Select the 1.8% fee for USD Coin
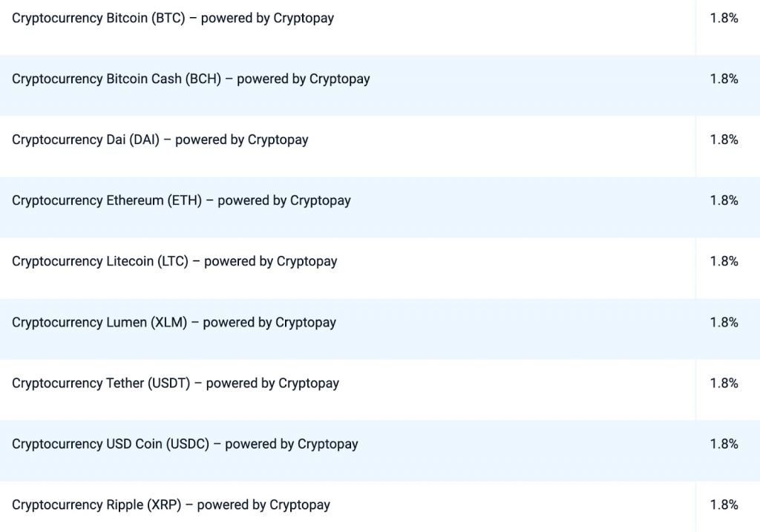 pyautogui.click(x=724, y=444)
